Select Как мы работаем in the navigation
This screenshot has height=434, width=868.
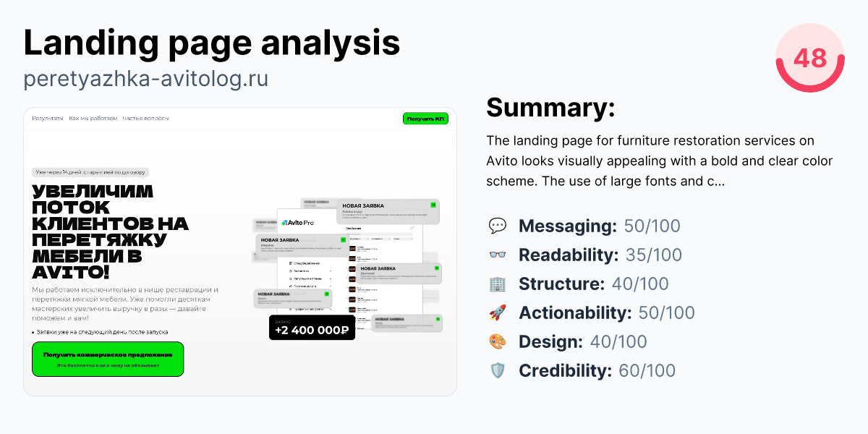coord(93,118)
